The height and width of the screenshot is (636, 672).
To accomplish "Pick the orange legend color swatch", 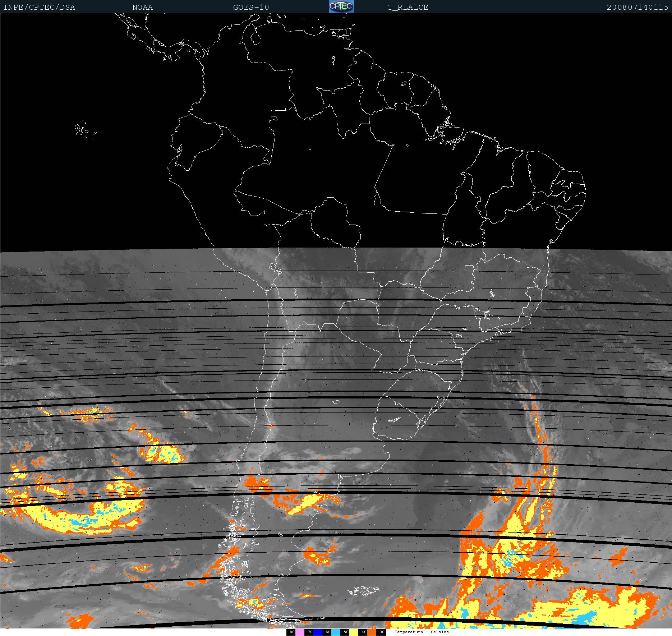I will [372, 632].
